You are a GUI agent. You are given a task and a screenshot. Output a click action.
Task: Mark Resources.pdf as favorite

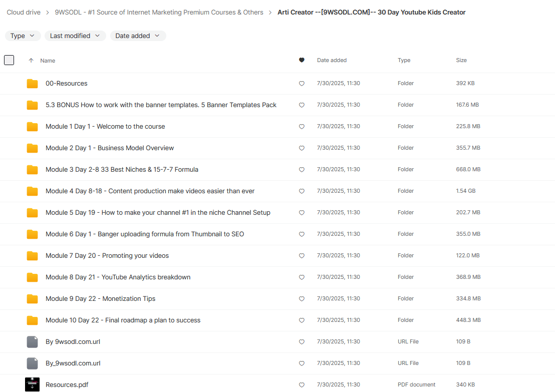[x=302, y=385]
